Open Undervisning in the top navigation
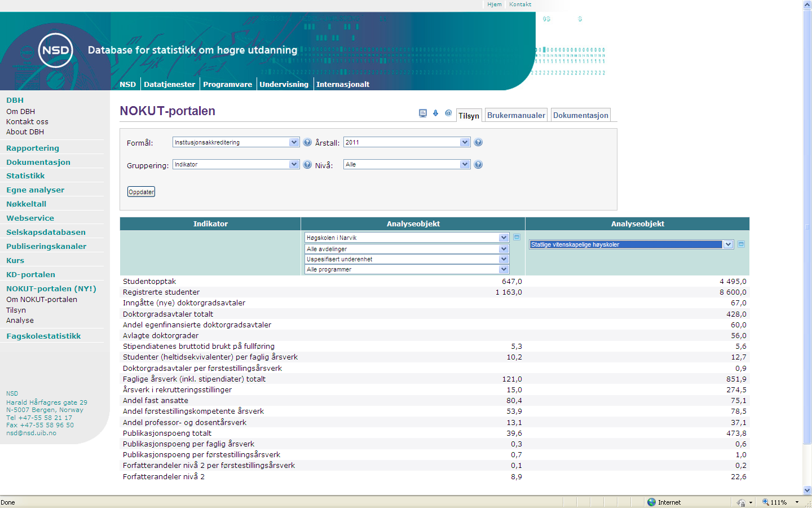812x508 pixels. click(x=284, y=84)
